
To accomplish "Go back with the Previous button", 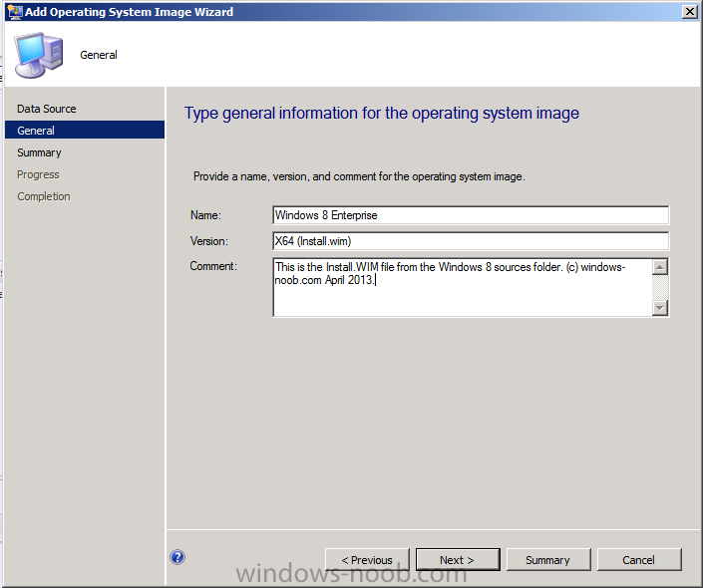I will pos(367,560).
